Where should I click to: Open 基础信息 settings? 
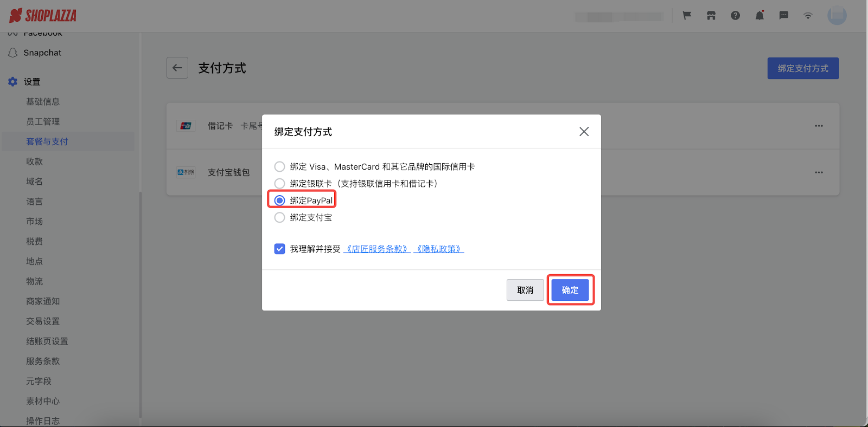pos(43,101)
